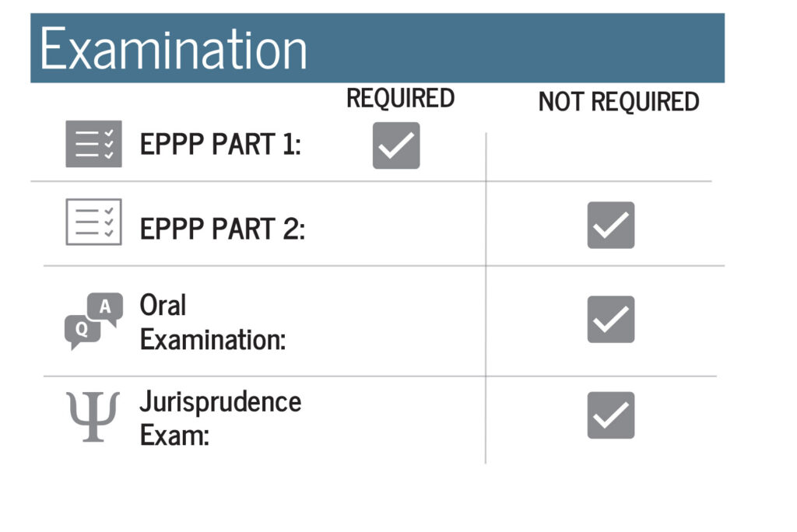Click the EPPP PART 2 label
This screenshot has height=532, width=797.
222,229
